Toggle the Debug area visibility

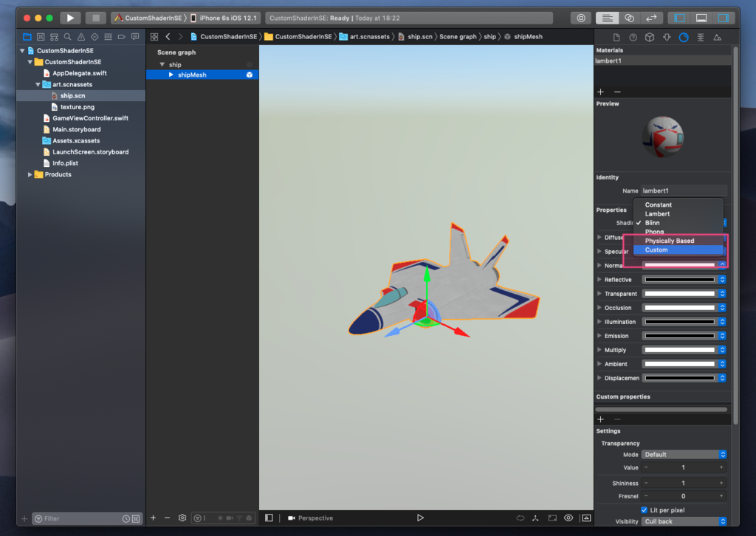tap(701, 18)
